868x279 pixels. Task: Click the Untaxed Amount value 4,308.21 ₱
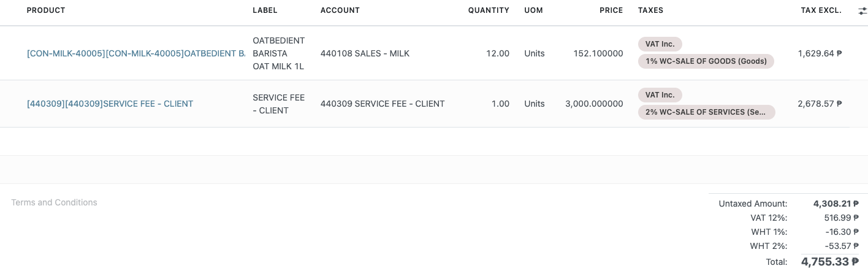tap(836, 204)
